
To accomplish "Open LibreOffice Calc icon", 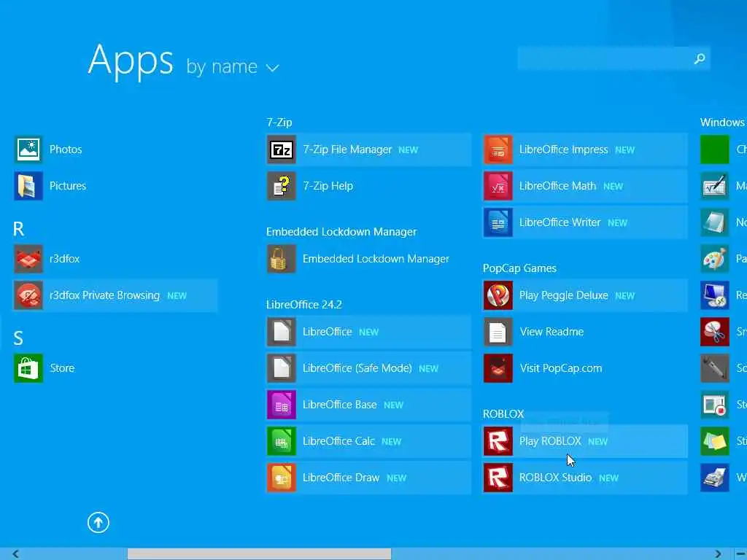I will [281, 441].
